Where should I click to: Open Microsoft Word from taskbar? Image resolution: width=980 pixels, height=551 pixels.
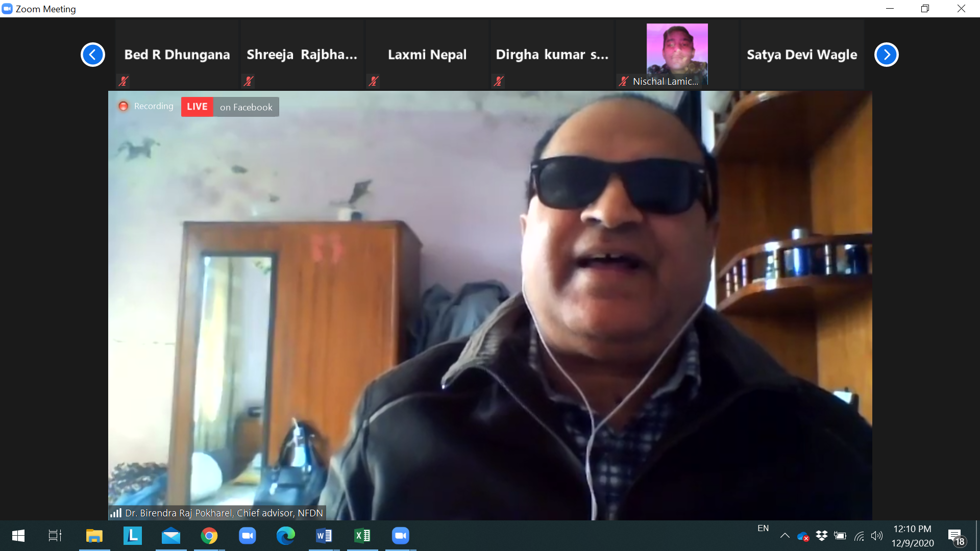click(324, 536)
